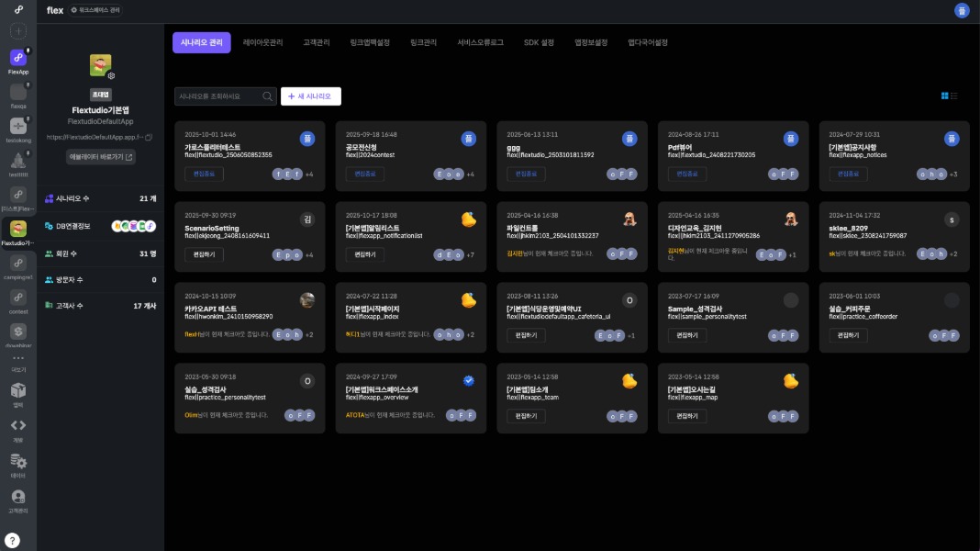
Task: Open the SDK 설정 tab
Action: click(539, 43)
